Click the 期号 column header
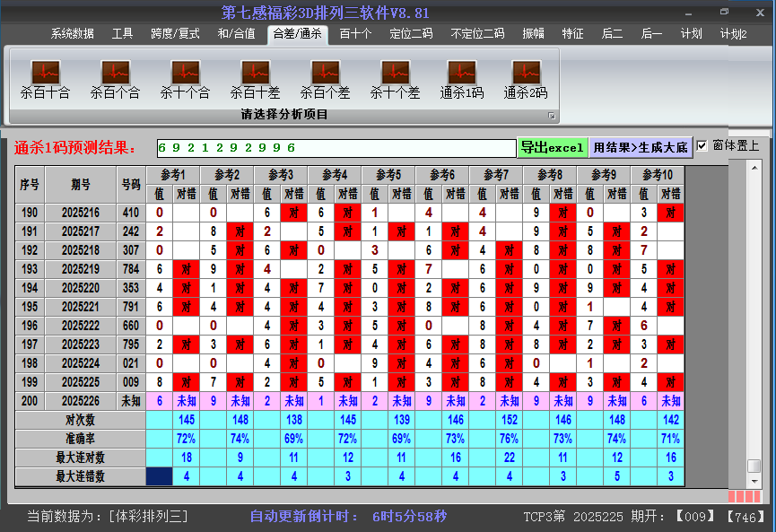The image size is (776, 532). 81,185
